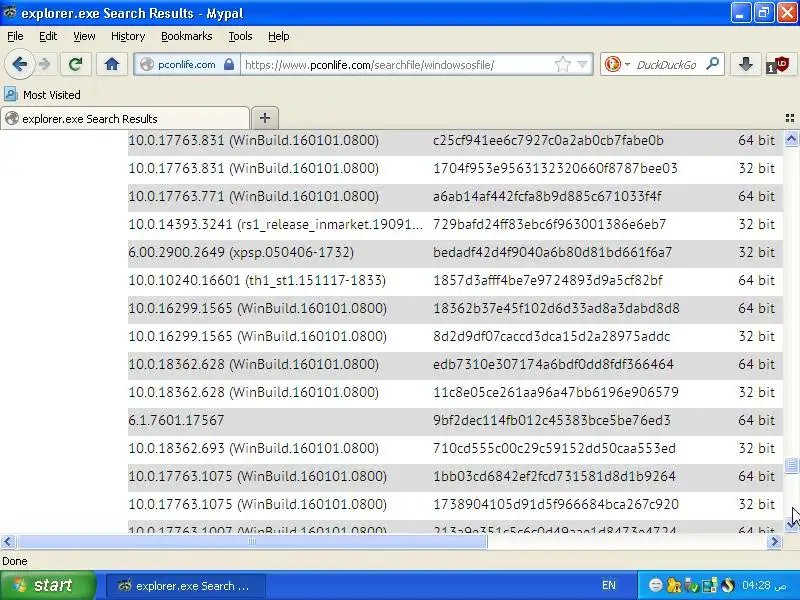Image resolution: width=800 pixels, height=600 pixels.
Task: Click the taskbar clock showing 04:28
Action: click(x=764, y=585)
